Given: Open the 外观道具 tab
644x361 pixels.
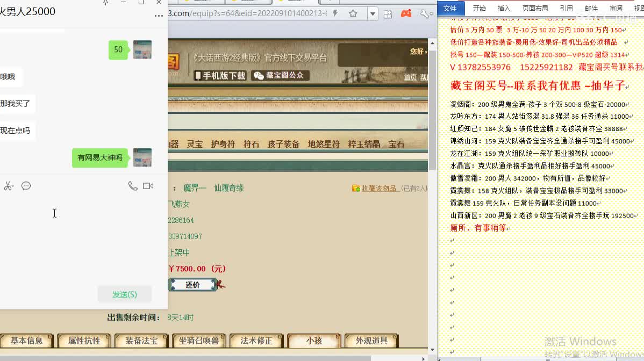Looking at the screenshot, I should [x=371, y=341].
